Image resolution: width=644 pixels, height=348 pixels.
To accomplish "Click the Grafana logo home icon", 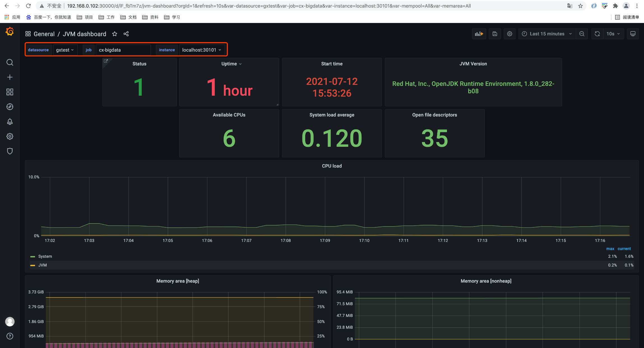I will coord(10,31).
